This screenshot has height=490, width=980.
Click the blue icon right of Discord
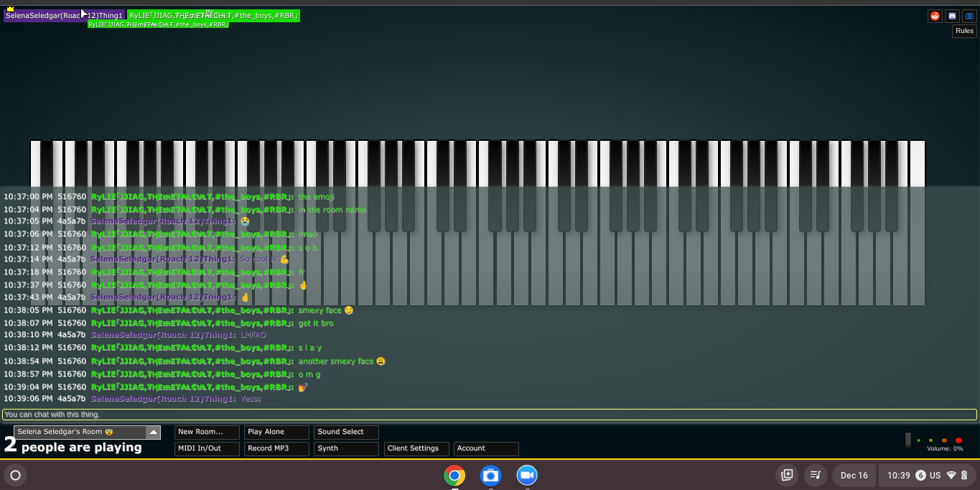click(969, 16)
